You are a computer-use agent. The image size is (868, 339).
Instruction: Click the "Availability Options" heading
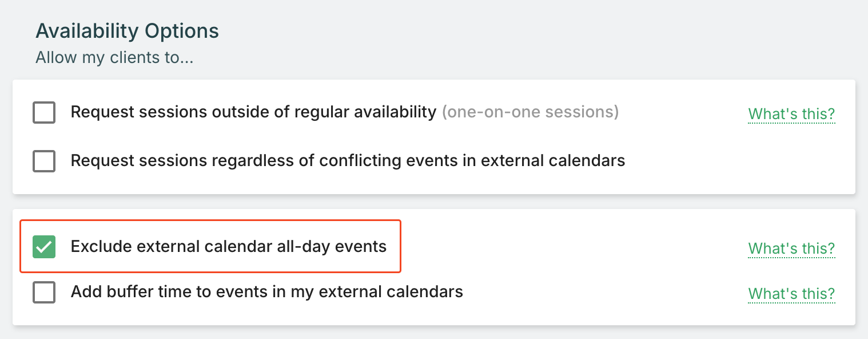[127, 31]
